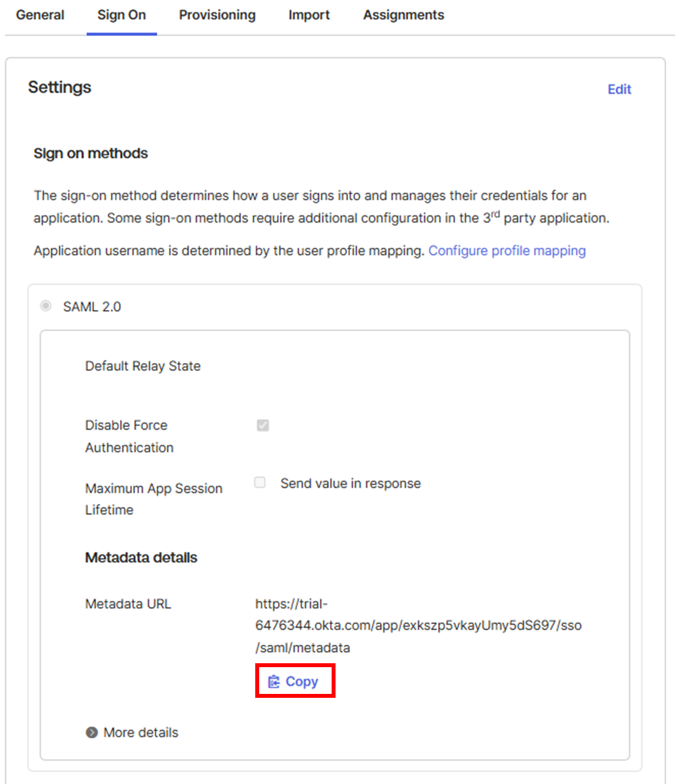Click the Edit link in Settings
Screen dimensions: 675x784
(x=620, y=89)
